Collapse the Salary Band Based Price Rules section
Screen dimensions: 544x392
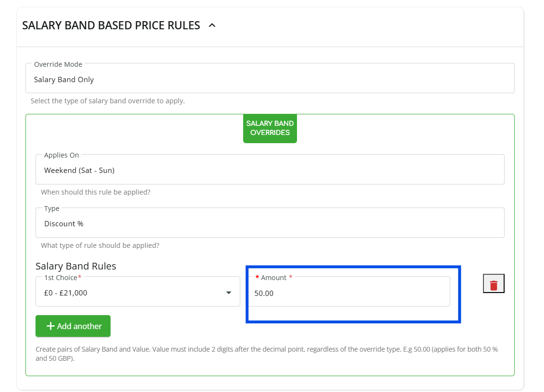tap(212, 26)
